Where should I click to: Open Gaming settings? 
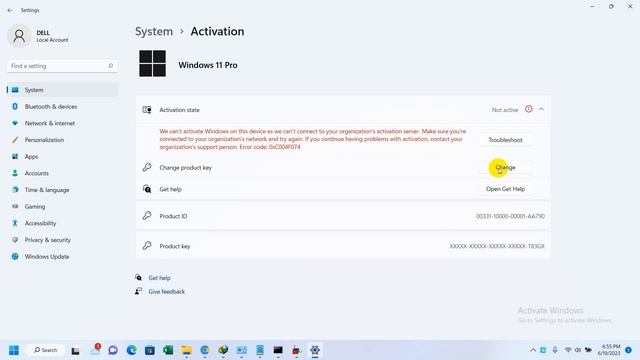62,207
